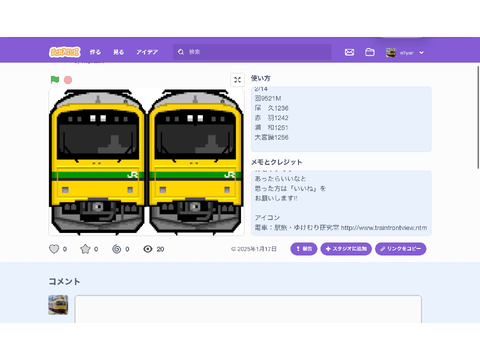Open the アイデア menu item
Screen dimensions: 480x360
tap(147, 52)
